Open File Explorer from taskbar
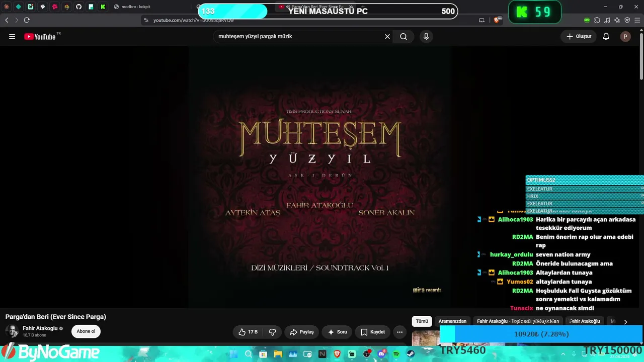Viewport: 644px width, 362px height. 278,354
